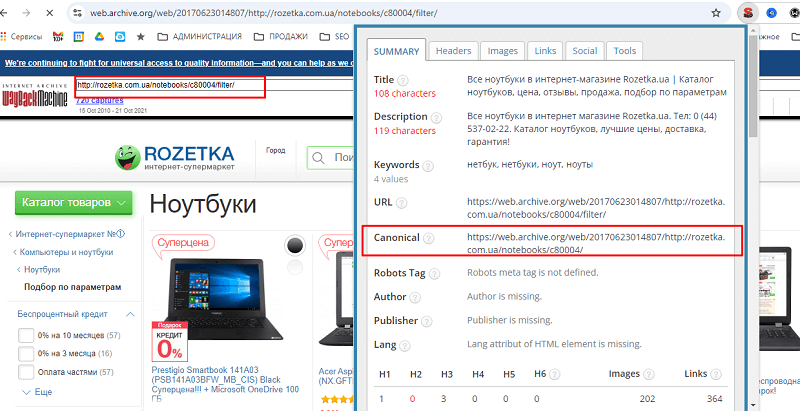Image resolution: width=800 pixels, height=411 pixels.
Task: Click the help icon next to Publisher
Action: (x=427, y=322)
